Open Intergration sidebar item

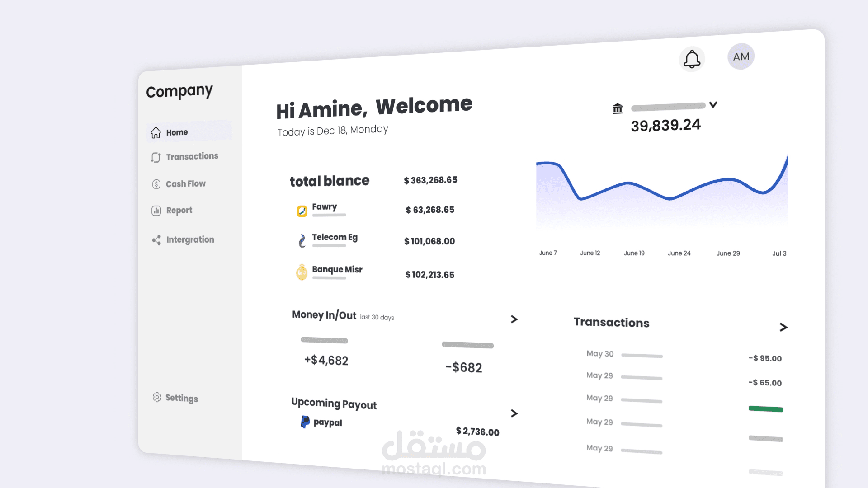click(190, 239)
